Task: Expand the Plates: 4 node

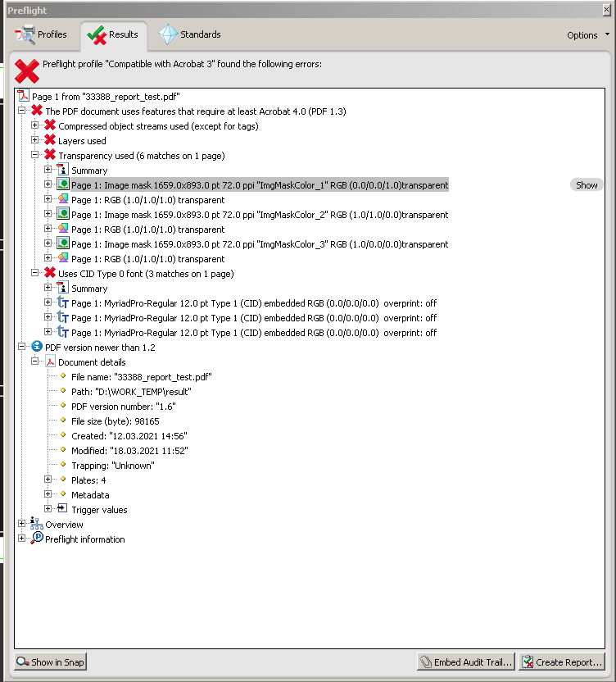Action: 48,480
